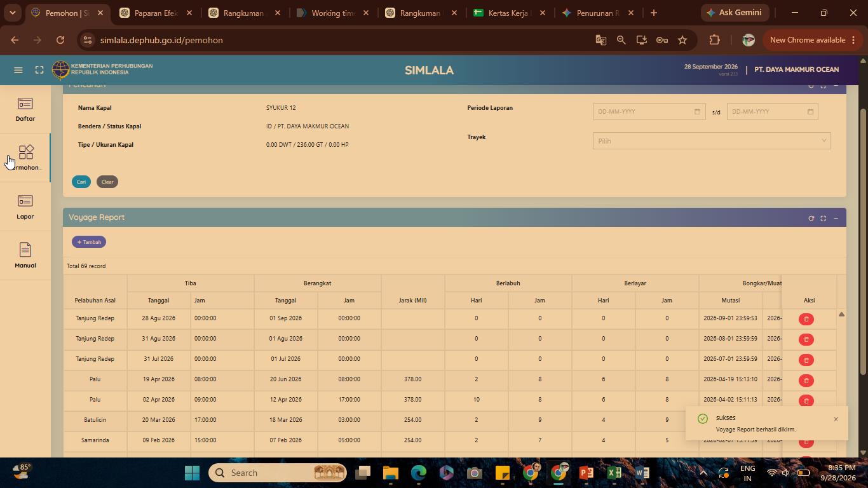The height and width of the screenshot is (488, 868).
Task: Open Excel from the taskbar
Action: tap(614, 473)
